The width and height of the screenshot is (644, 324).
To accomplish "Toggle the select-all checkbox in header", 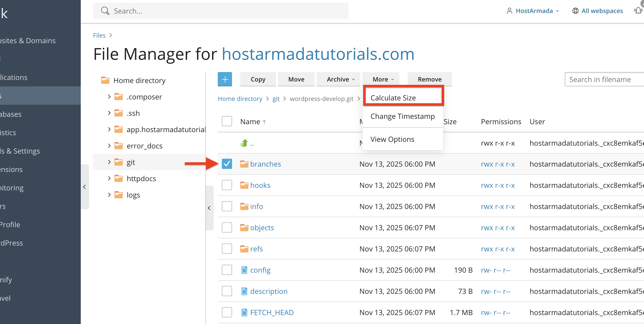I will point(227,121).
